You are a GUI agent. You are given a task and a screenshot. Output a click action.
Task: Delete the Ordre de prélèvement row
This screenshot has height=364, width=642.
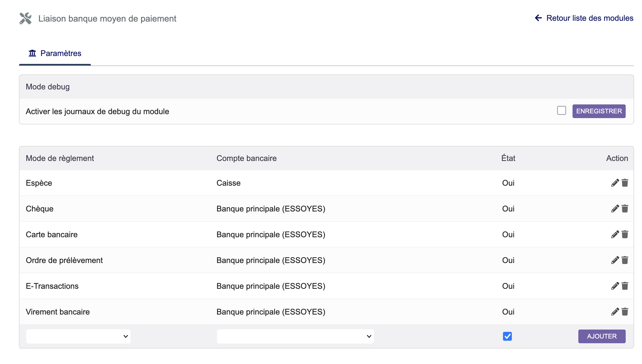pyautogui.click(x=625, y=260)
